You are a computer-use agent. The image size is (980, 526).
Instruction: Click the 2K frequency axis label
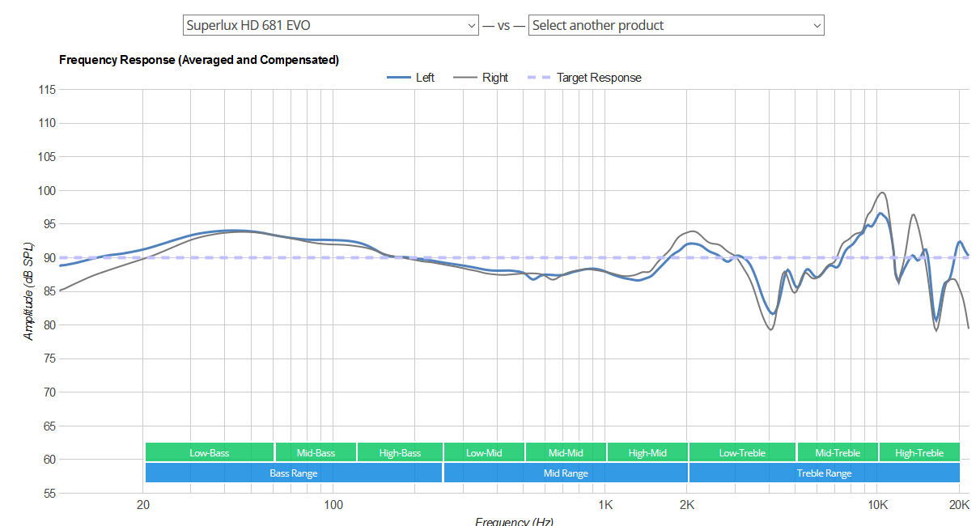[687, 506]
